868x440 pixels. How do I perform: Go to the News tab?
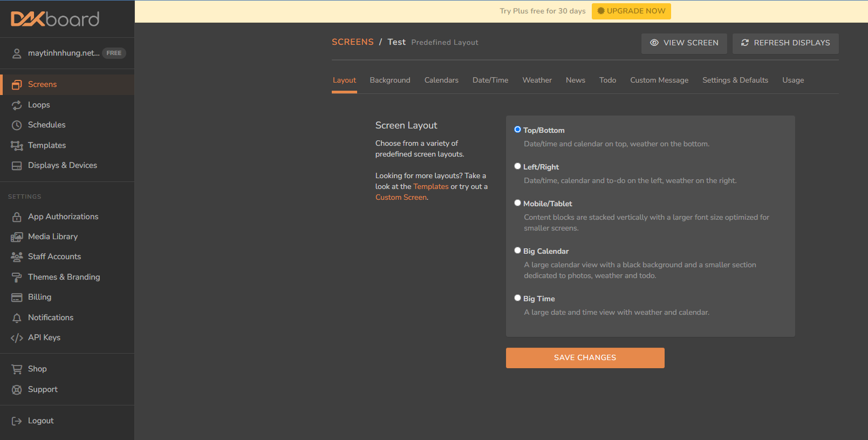(576, 80)
